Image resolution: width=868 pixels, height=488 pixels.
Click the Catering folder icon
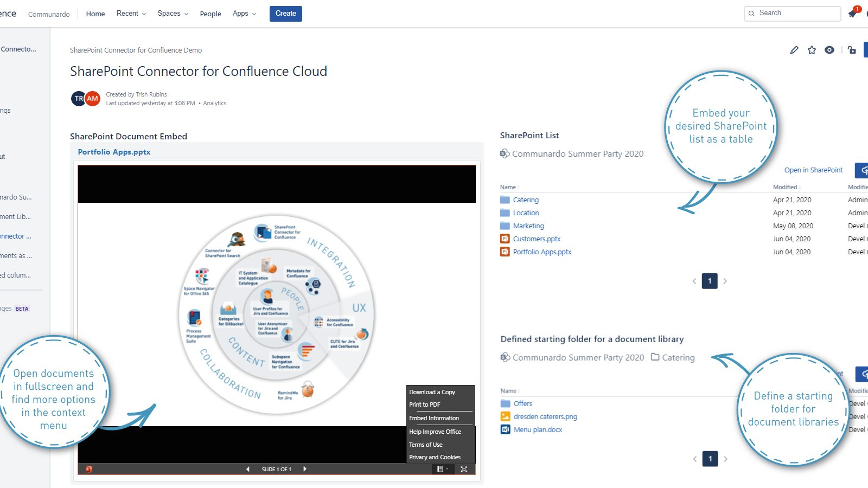tap(505, 200)
